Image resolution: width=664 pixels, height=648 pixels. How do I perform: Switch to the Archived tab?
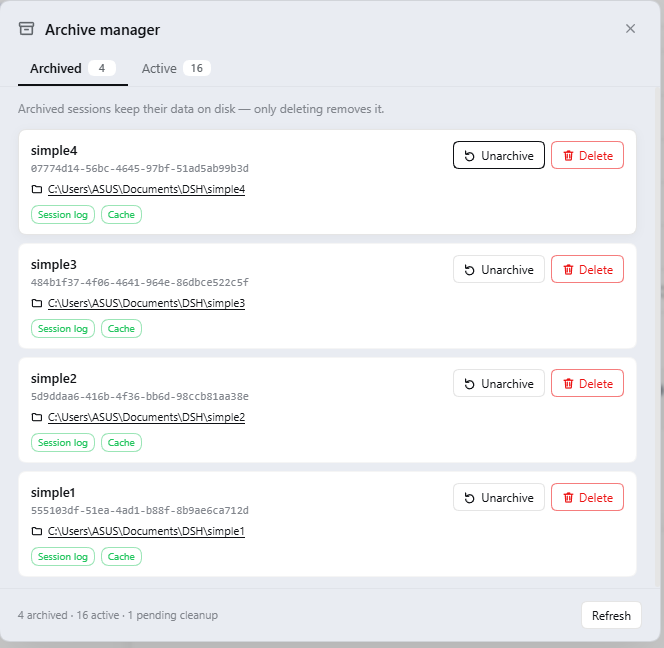72,69
